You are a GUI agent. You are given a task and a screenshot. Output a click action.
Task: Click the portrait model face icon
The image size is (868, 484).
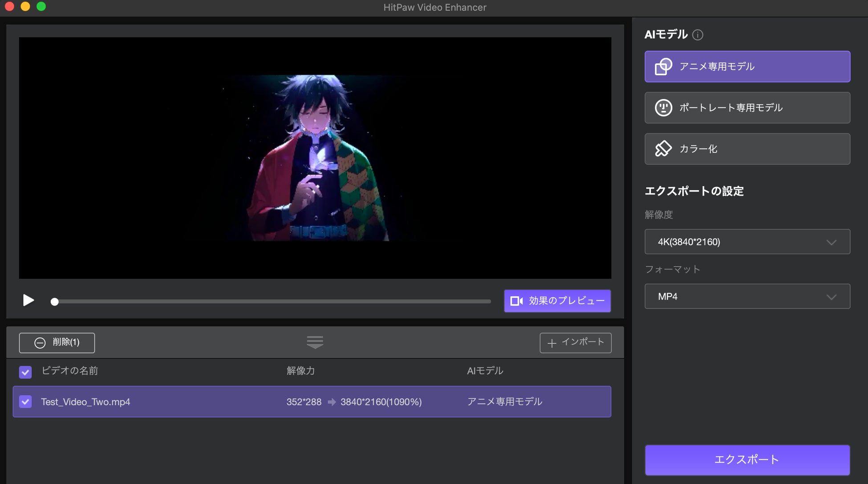click(x=663, y=108)
